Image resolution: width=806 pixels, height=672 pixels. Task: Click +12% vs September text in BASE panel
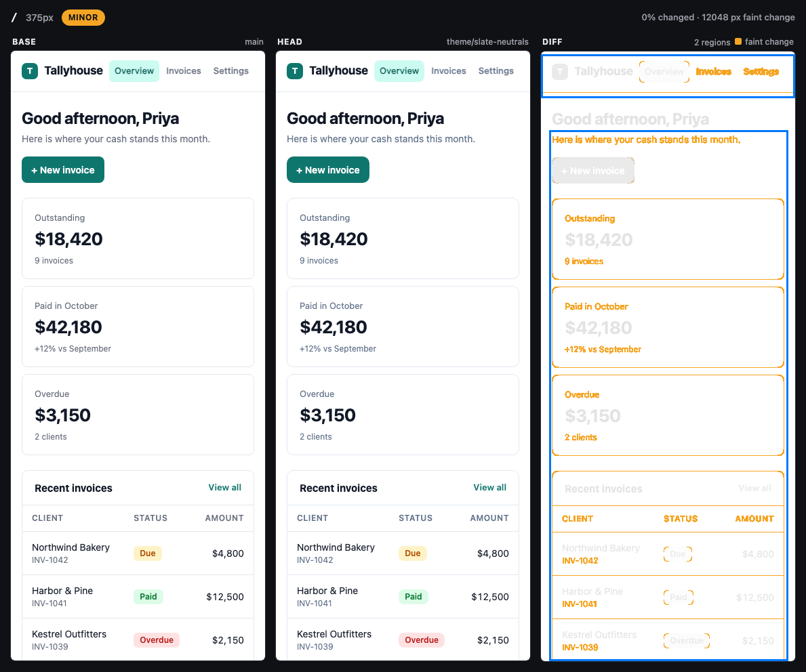73,348
